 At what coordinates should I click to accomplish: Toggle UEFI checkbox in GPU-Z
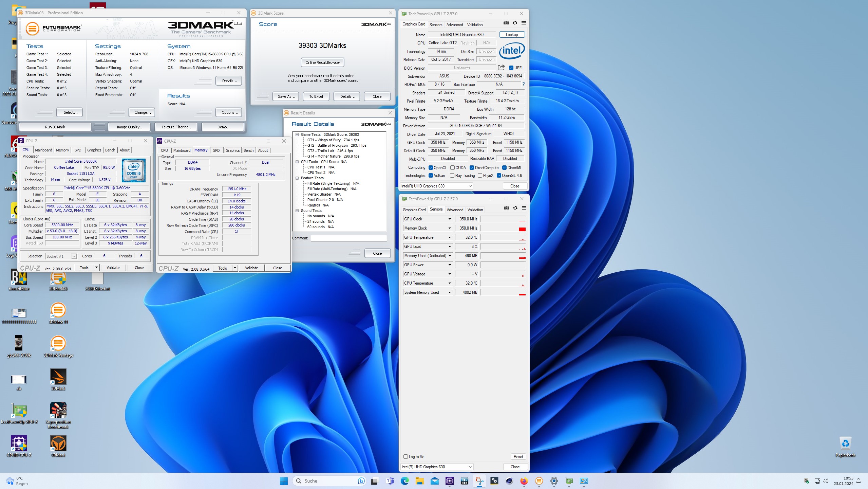click(511, 68)
